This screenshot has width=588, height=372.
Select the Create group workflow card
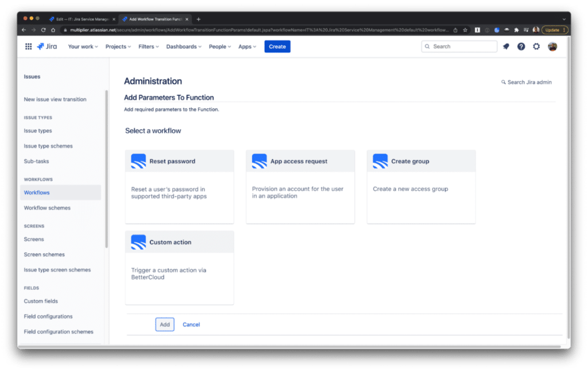[421, 187]
